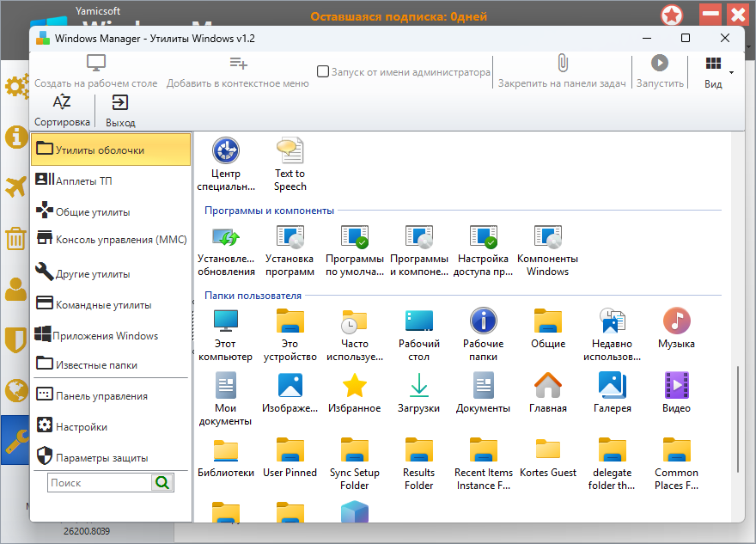Open the Text to Speech utility icon
The image size is (756, 544).
coord(290,151)
